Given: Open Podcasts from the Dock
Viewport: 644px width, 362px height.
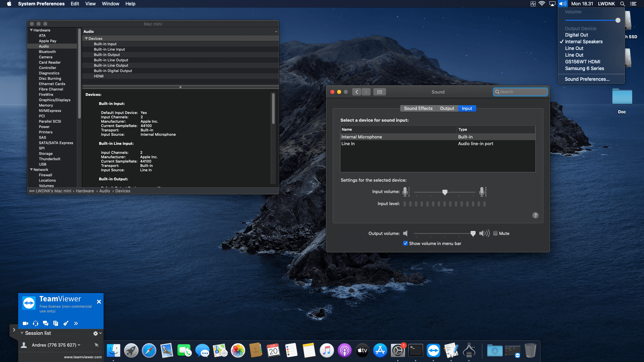Looking at the screenshot, I should (344, 351).
